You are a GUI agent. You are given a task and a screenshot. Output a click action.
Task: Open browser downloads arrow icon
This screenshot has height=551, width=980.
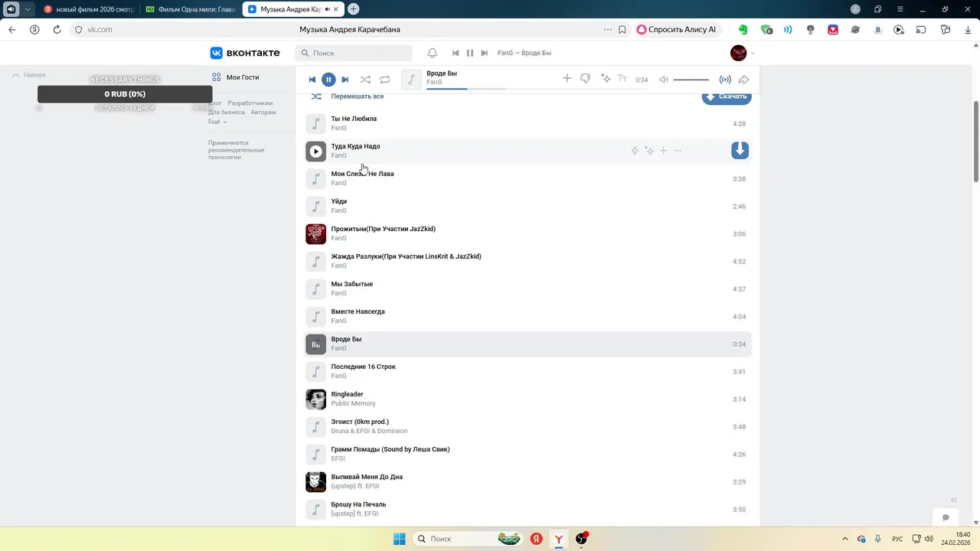967,29
